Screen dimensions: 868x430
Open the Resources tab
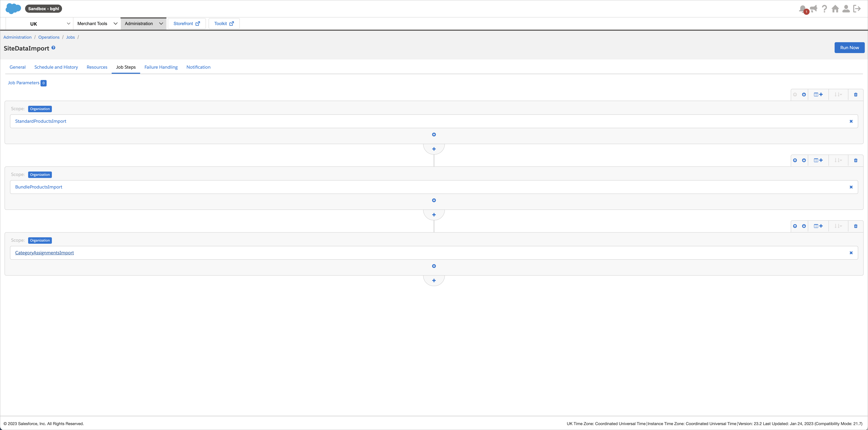pos(97,67)
